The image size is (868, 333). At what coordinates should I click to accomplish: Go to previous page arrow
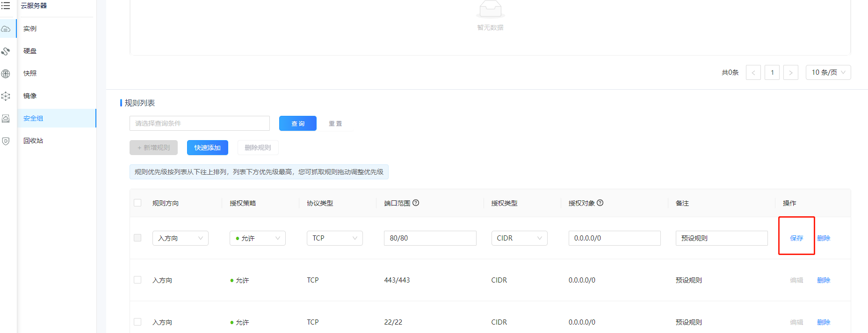click(x=753, y=72)
